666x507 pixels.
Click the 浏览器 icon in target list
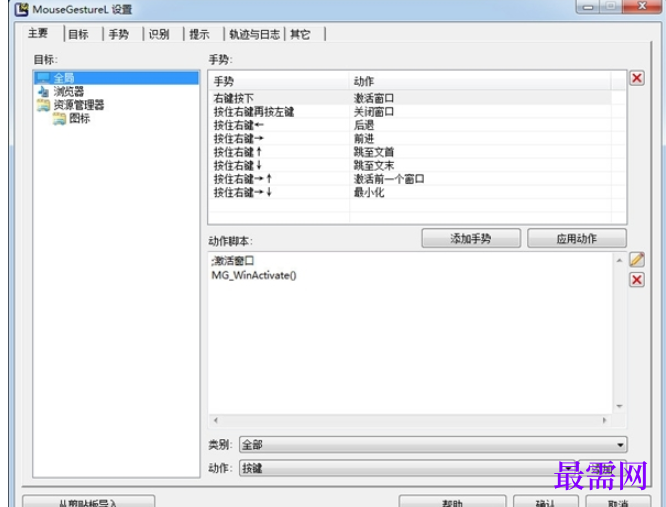click(x=43, y=91)
